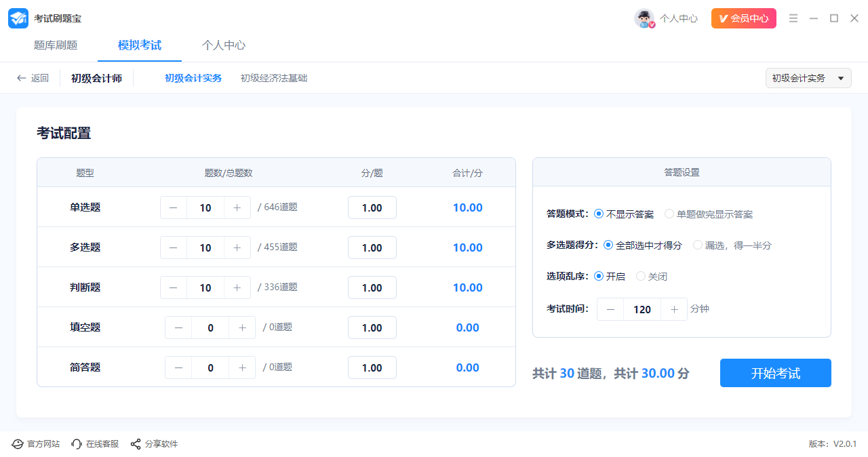Switch to 模拟考试 tab

140,45
